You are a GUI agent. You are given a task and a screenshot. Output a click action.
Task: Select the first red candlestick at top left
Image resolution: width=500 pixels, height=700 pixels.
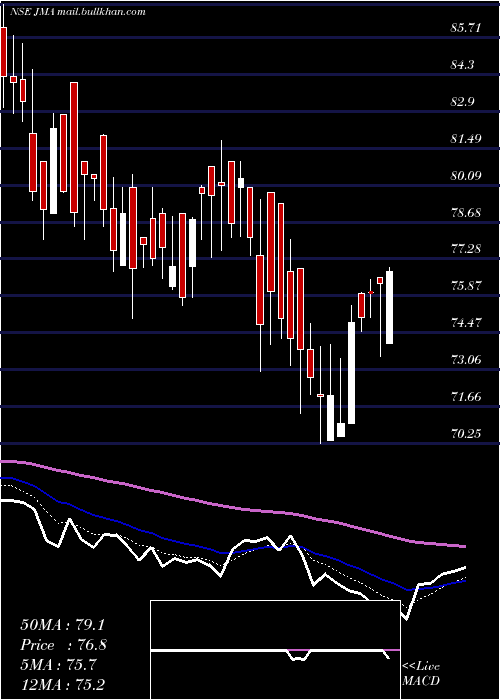(4, 52)
